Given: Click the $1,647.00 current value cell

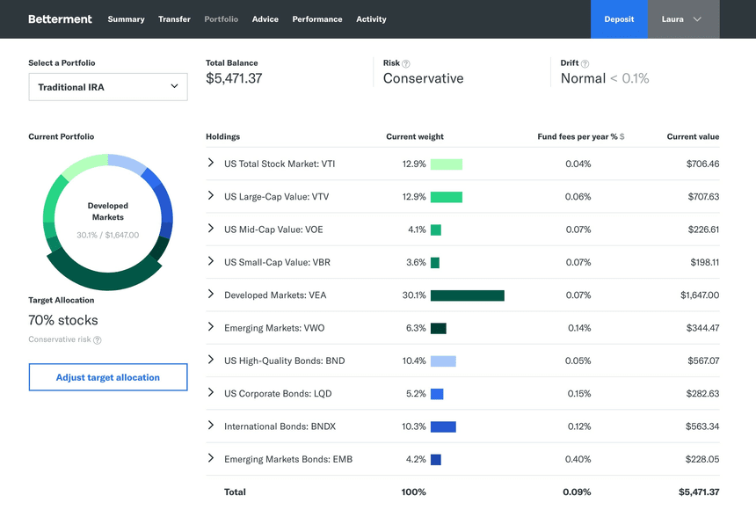Looking at the screenshot, I should coord(700,295).
